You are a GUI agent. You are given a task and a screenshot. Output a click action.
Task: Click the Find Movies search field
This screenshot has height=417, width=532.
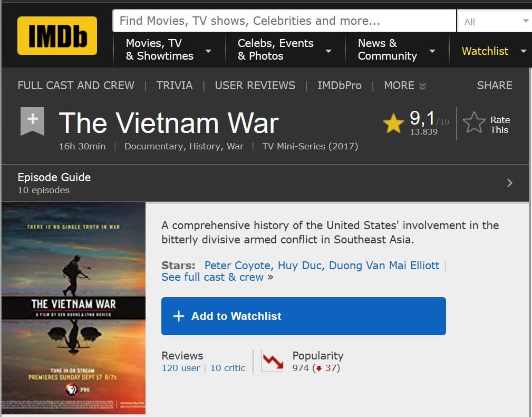pos(284,21)
